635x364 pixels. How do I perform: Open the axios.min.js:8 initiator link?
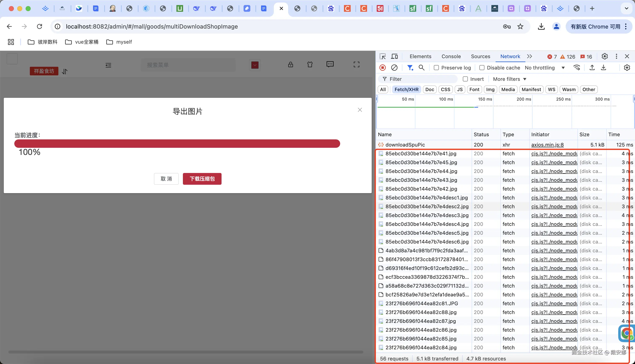(x=547, y=145)
